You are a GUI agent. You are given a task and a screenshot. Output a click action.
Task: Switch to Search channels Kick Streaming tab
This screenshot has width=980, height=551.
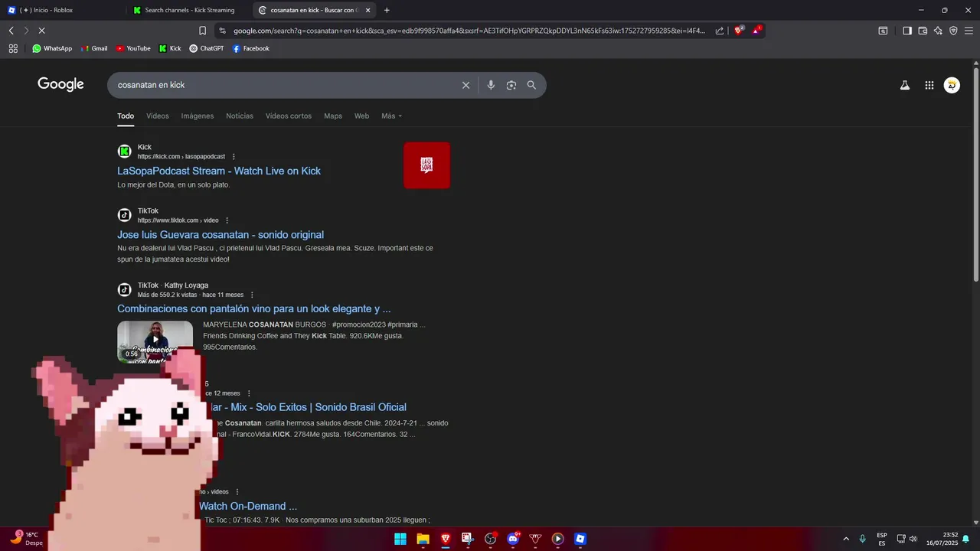point(189,10)
